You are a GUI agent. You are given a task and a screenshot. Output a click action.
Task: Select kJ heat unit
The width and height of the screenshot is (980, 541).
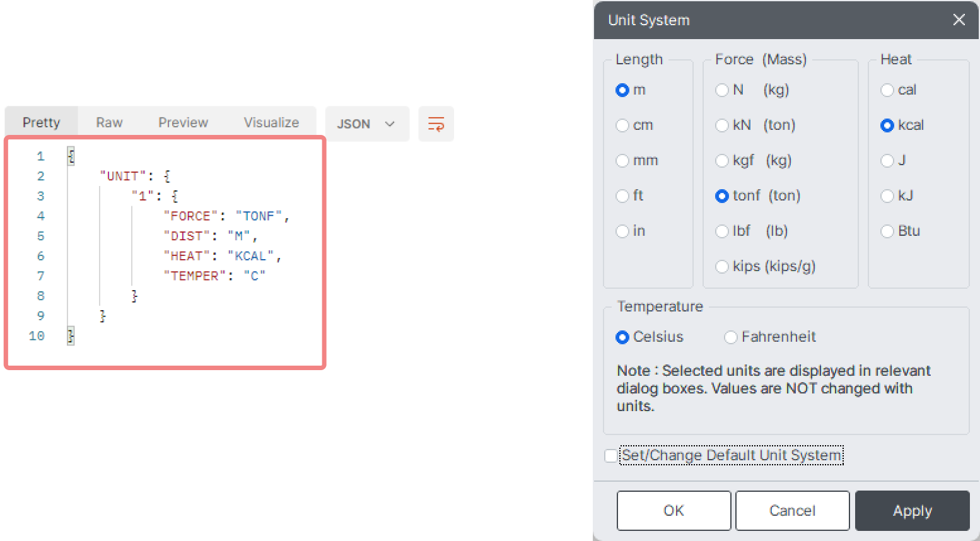887,196
